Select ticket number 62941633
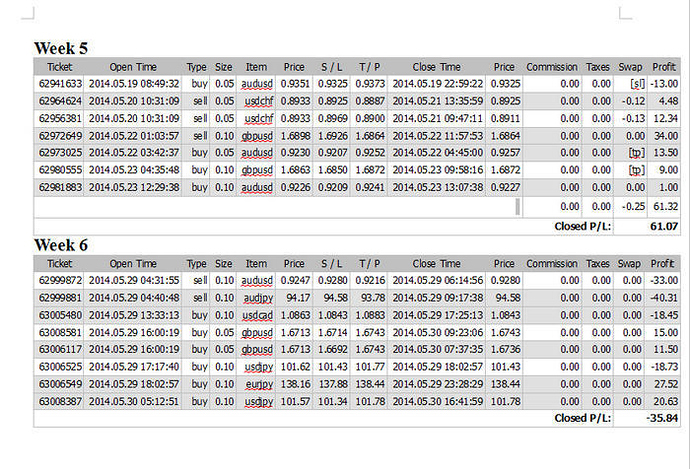 60,84
